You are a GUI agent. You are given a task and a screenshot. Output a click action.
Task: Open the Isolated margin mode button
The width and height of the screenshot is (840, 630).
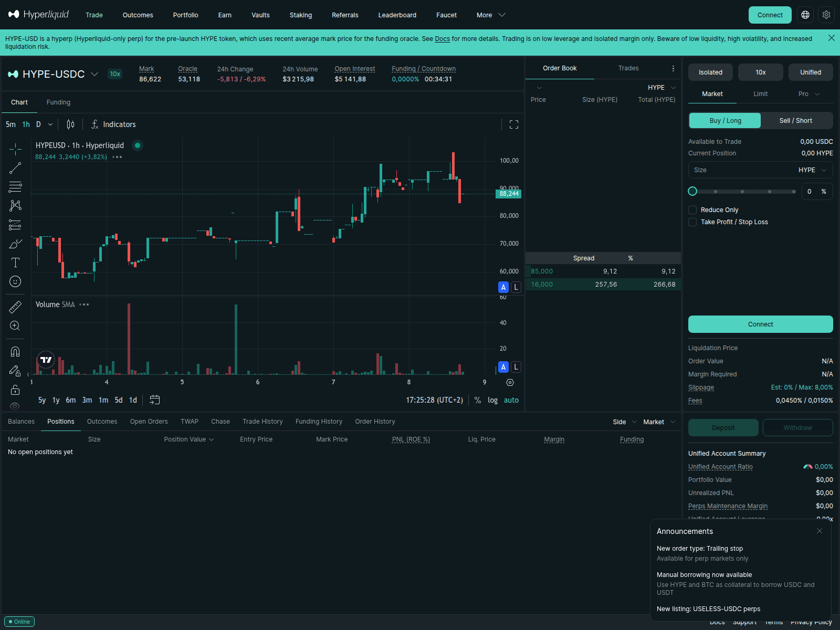(710, 72)
